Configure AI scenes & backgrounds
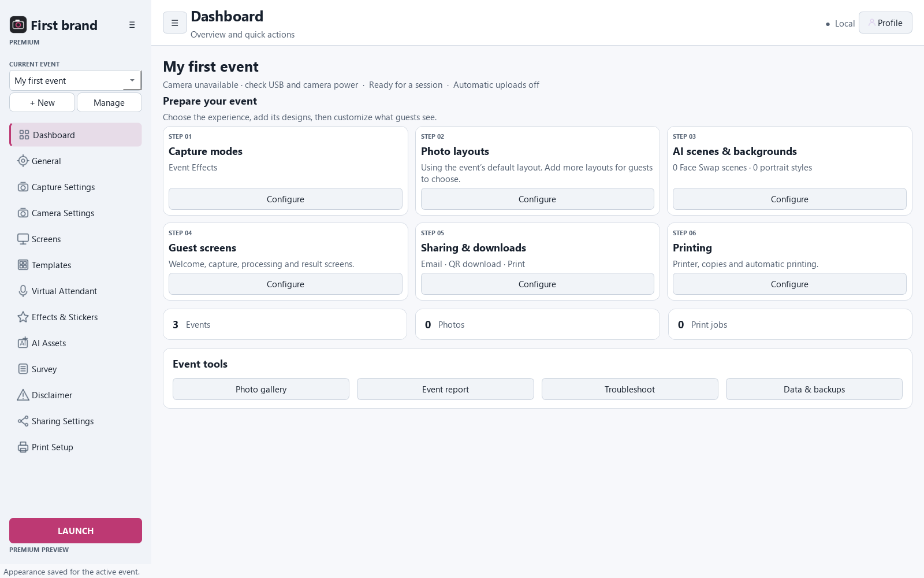The height and width of the screenshot is (578, 924). coord(789,199)
